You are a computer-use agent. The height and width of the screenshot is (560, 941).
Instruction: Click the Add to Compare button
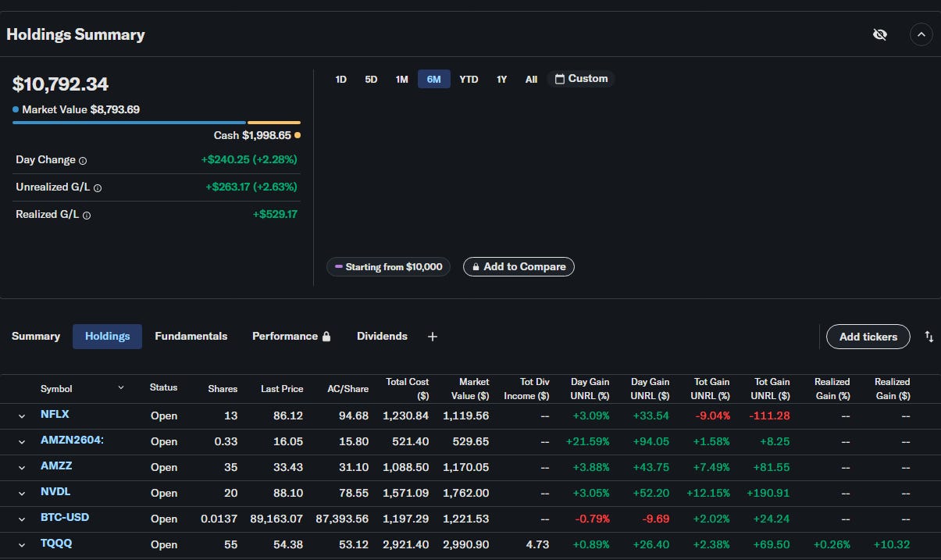click(519, 267)
